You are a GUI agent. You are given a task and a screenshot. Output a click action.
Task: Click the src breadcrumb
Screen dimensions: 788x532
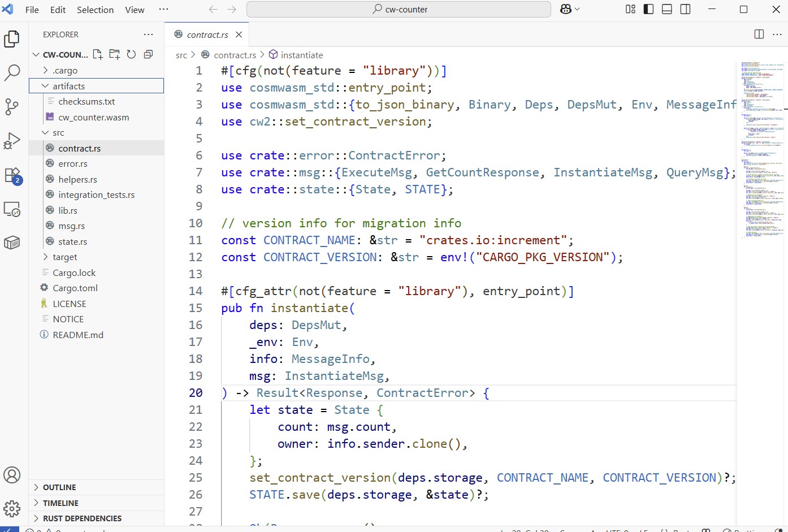click(181, 55)
